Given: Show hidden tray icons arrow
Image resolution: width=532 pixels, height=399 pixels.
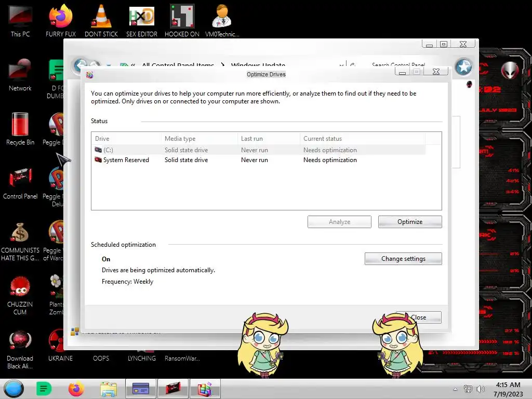Looking at the screenshot, I should (x=455, y=389).
